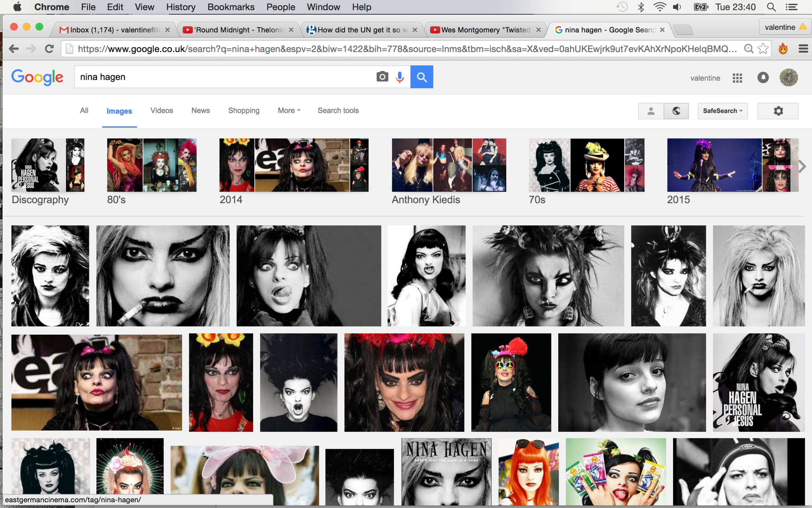
Task: Open the valentine Chrome profile button
Action: coord(785,27)
